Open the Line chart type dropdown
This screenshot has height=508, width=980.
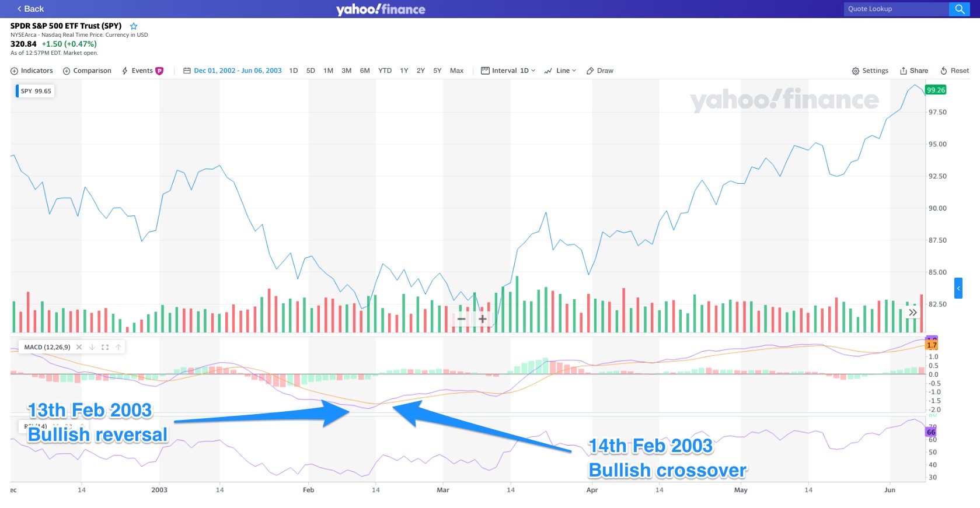click(x=560, y=71)
